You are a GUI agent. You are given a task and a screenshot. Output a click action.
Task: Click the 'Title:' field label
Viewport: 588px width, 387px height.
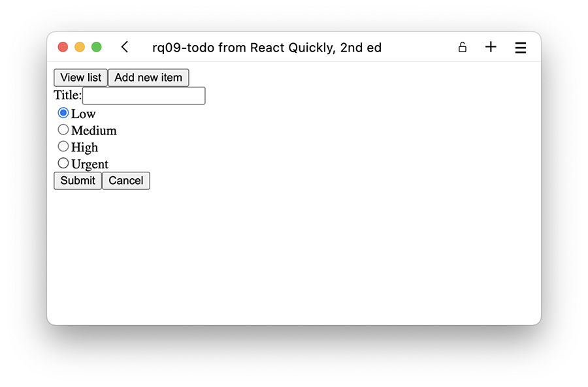tap(67, 96)
